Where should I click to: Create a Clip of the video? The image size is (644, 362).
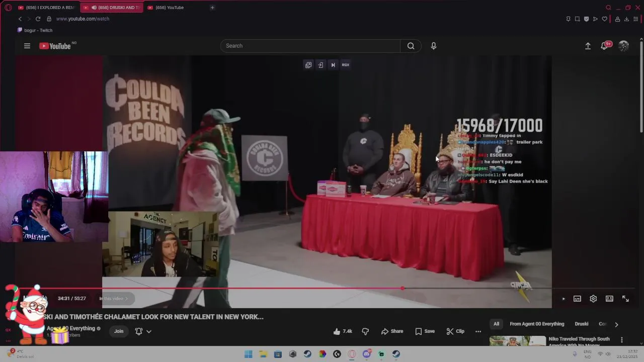click(455, 331)
